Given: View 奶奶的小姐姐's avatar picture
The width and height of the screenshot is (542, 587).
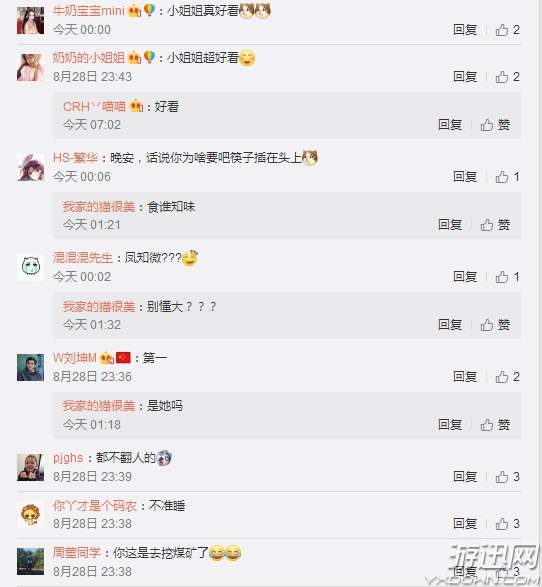Looking at the screenshot, I should [x=30, y=67].
